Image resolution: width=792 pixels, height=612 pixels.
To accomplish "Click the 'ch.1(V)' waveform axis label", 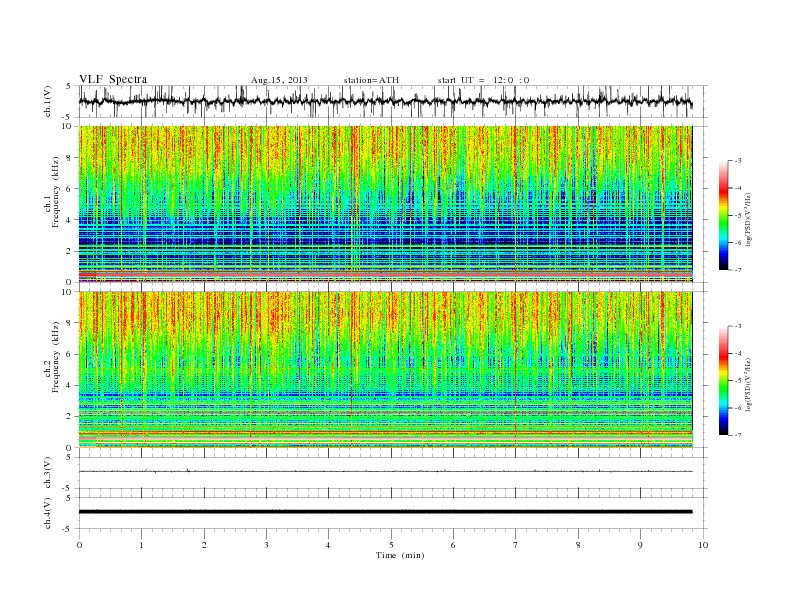I will (47, 101).
